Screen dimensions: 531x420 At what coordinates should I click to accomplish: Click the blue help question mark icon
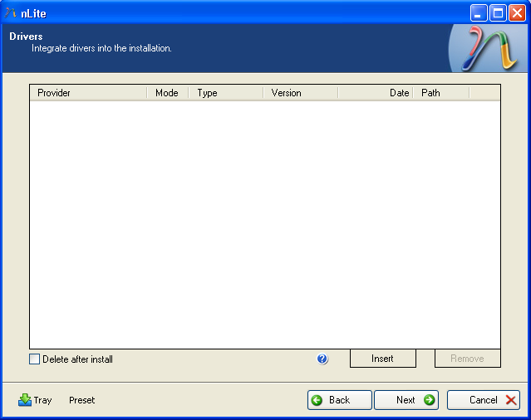point(322,359)
